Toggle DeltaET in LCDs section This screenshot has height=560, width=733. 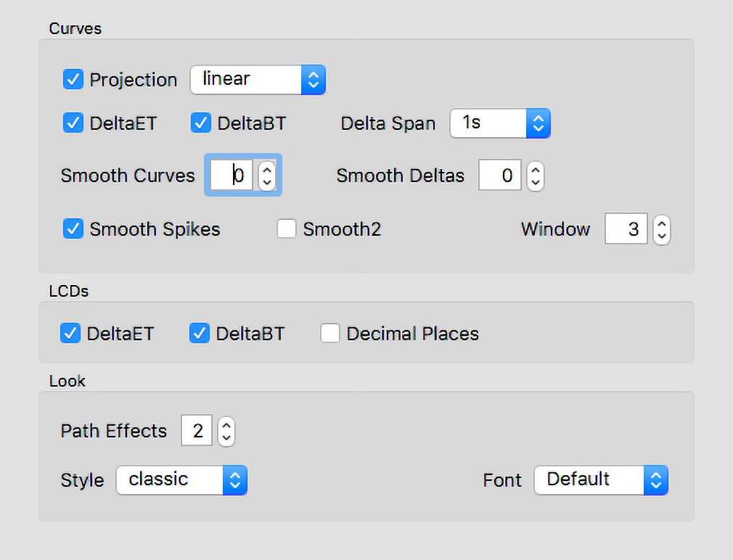(x=70, y=334)
